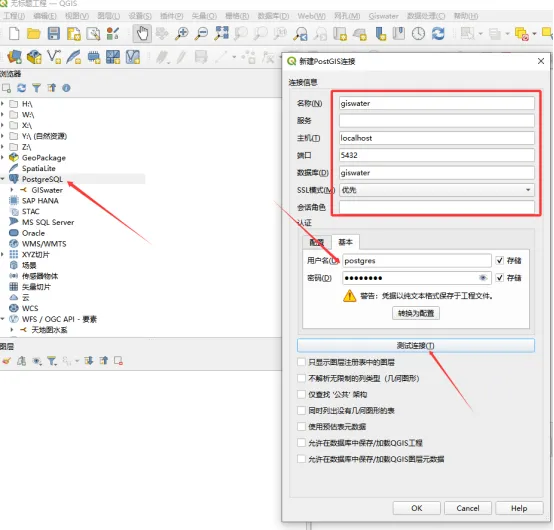This screenshot has height=530, width=554.
Task: Click the Zoom Last magnifier icon
Action: click(301, 34)
